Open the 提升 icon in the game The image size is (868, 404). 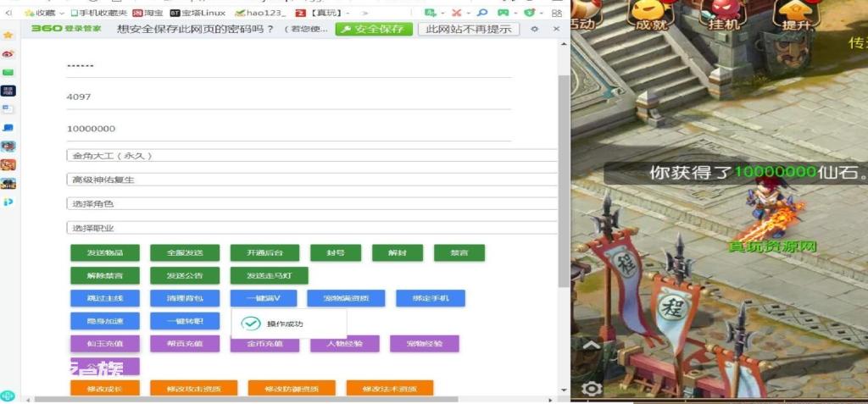797,15
